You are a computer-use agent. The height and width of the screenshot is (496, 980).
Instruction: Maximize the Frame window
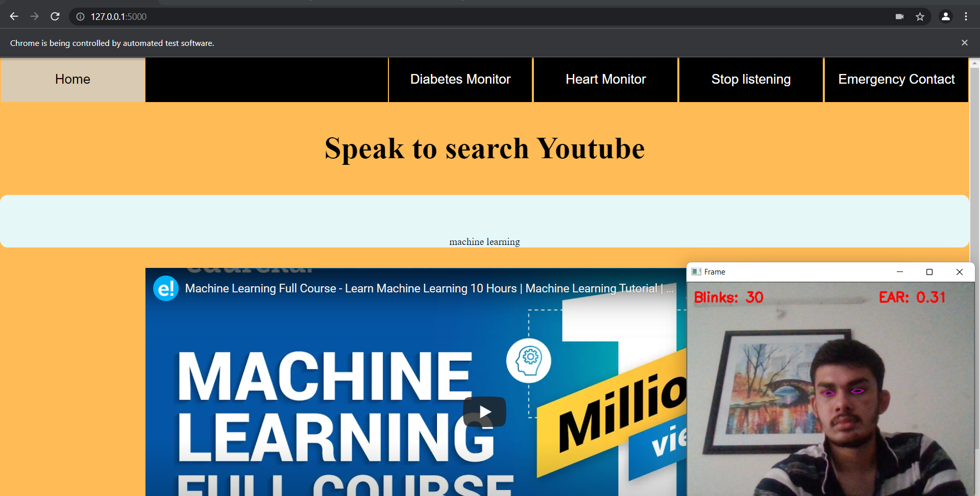click(x=929, y=272)
